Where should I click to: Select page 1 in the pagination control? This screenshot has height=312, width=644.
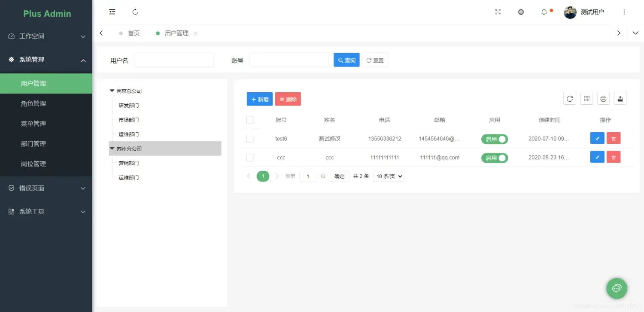tap(263, 176)
